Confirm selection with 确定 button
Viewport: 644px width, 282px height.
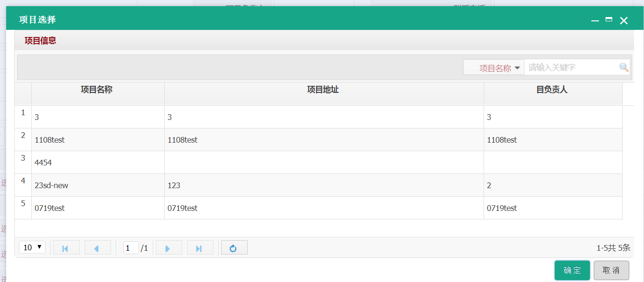point(572,271)
